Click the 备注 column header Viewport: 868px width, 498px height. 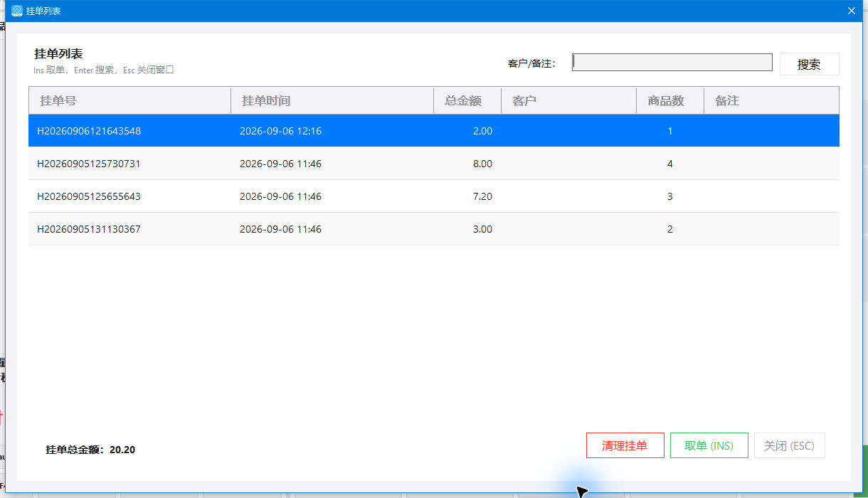(771, 101)
